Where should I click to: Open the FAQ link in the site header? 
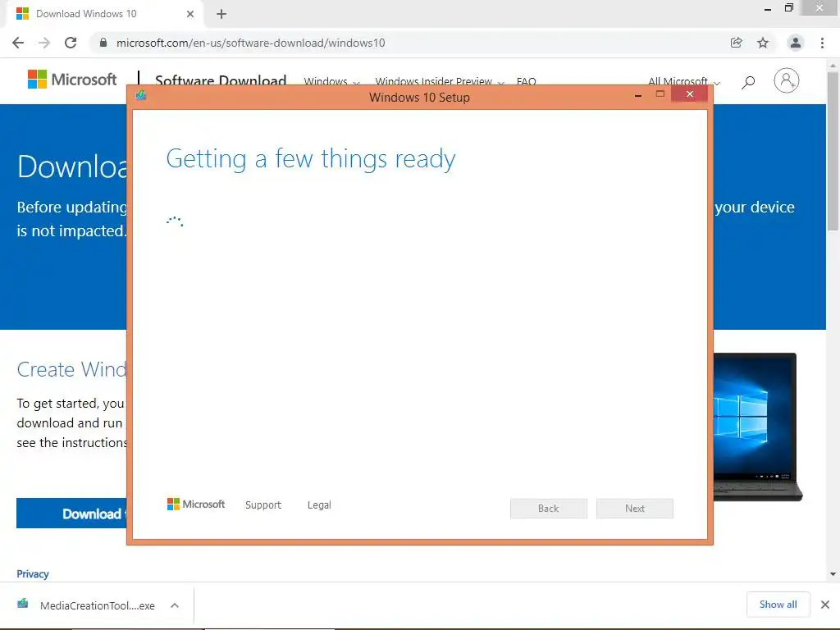pyautogui.click(x=526, y=81)
